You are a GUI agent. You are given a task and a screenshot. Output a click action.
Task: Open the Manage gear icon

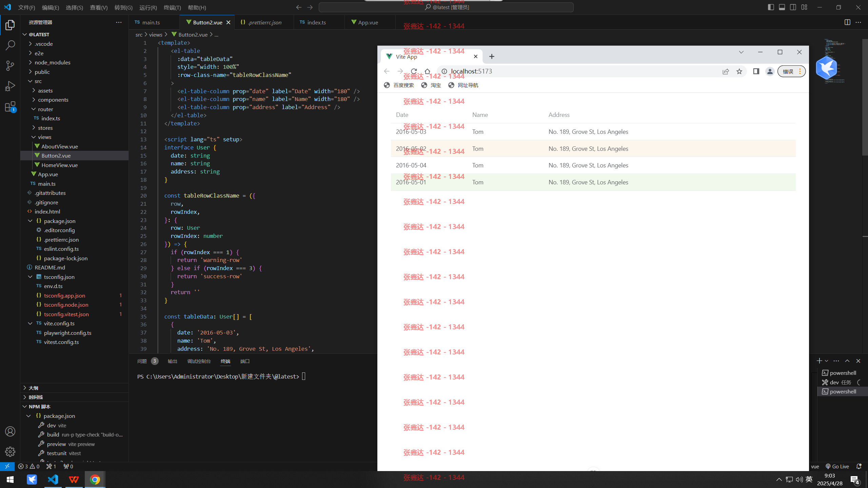(x=10, y=451)
